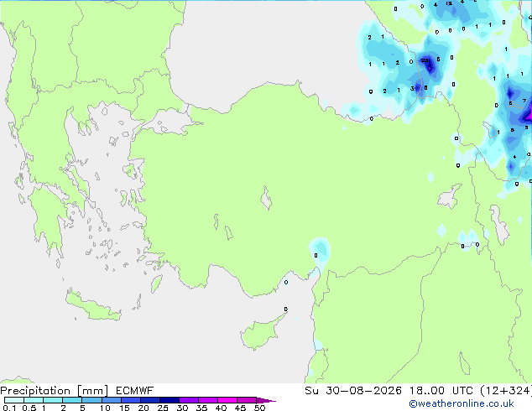Viewport: 532px width, 411px height.
Task: Click the 30–35 mm purple swatch
Action: click(x=188, y=400)
